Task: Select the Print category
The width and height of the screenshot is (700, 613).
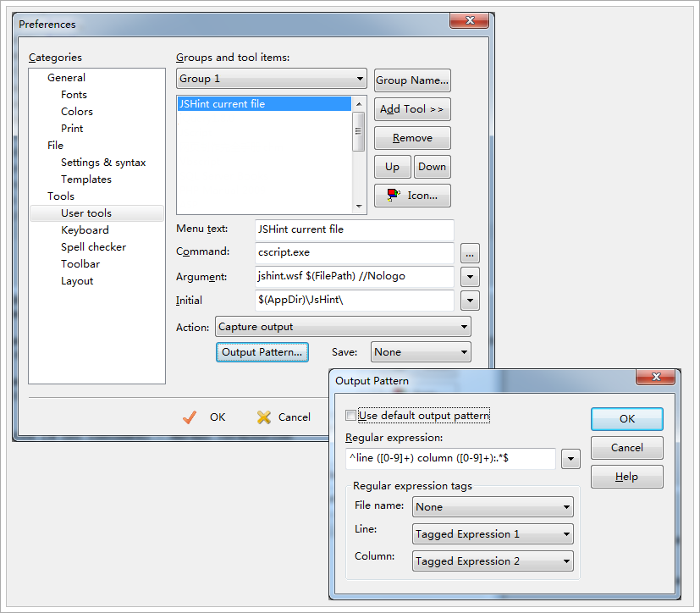Action: pos(72,129)
